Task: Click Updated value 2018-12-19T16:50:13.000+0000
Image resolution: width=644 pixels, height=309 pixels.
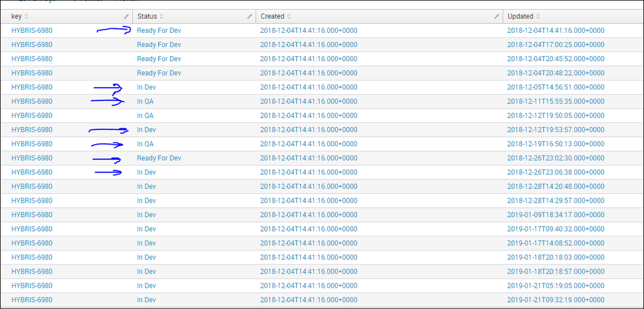Action: 556,144
